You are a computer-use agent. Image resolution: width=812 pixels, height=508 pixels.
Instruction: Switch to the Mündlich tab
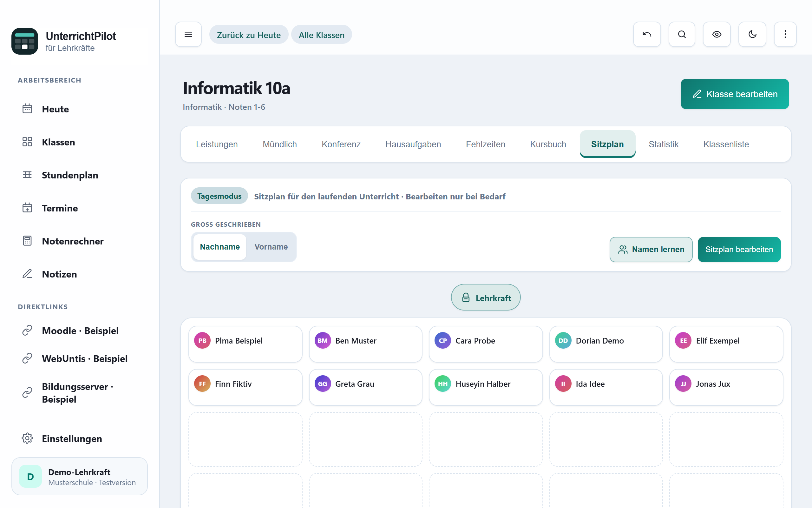279,144
